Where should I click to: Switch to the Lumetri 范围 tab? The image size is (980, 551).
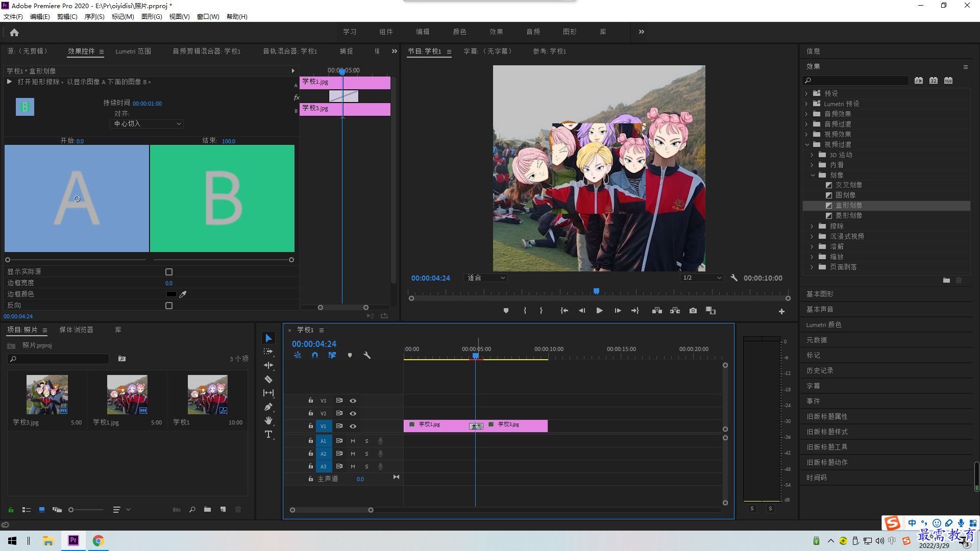(x=133, y=52)
